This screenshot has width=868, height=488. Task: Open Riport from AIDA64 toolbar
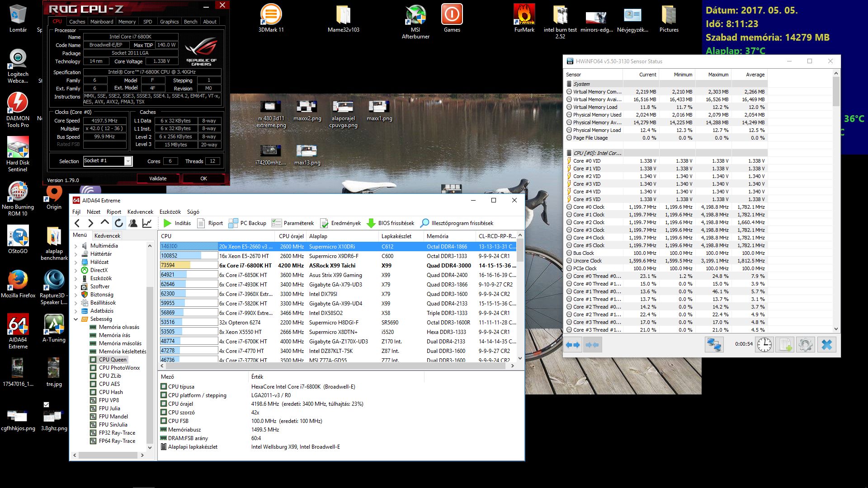point(210,223)
